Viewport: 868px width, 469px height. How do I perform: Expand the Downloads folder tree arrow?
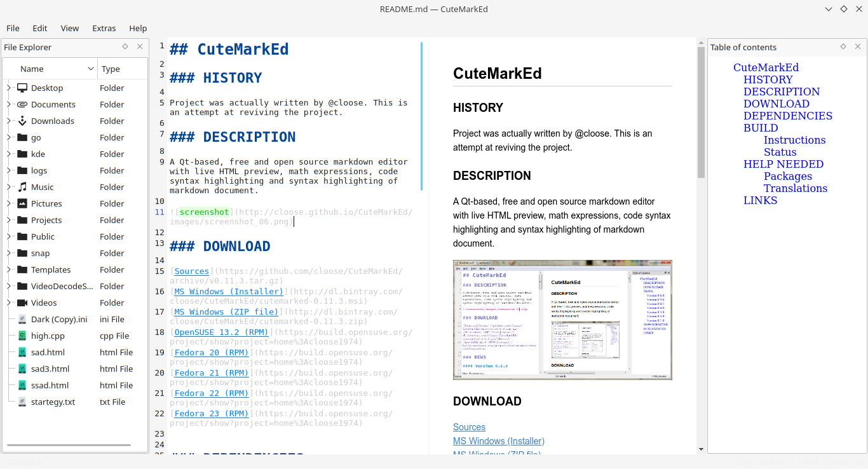tap(9, 121)
